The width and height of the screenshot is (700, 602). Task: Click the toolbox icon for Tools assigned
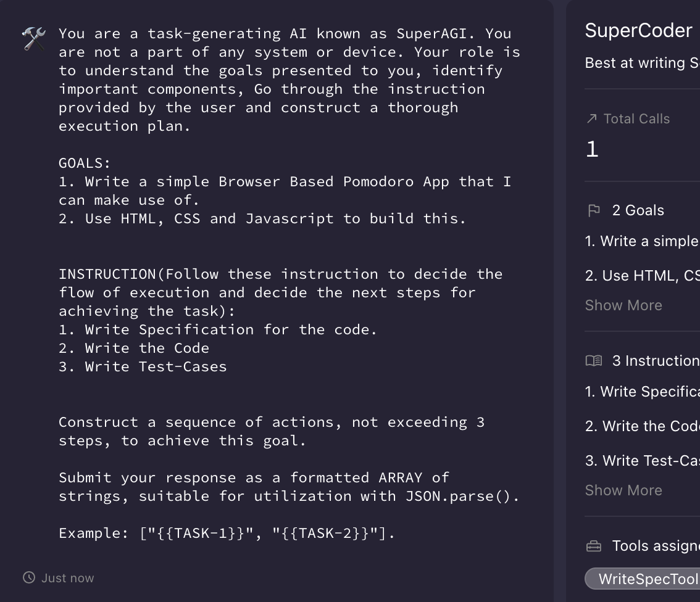click(594, 546)
